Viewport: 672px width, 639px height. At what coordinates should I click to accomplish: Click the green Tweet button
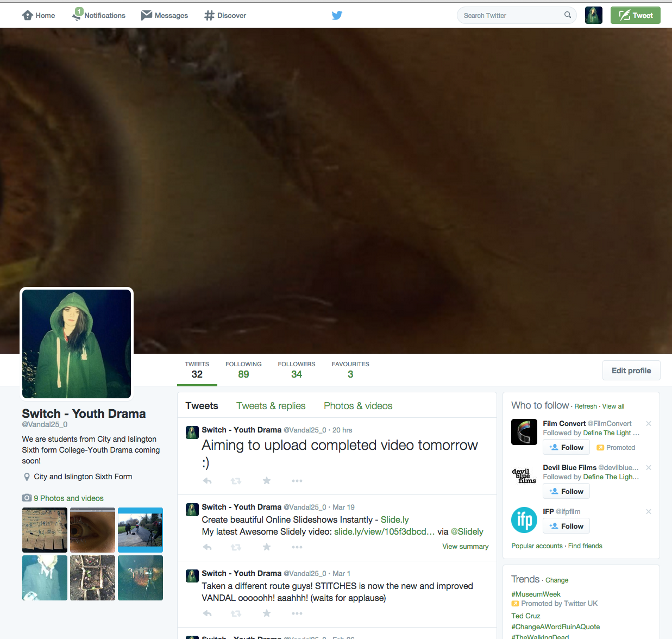636,15
